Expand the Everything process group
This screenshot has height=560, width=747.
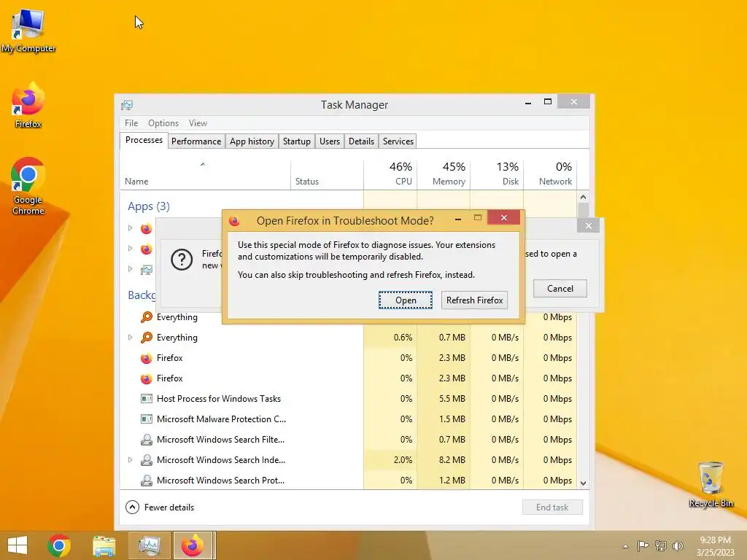(x=130, y=337)
